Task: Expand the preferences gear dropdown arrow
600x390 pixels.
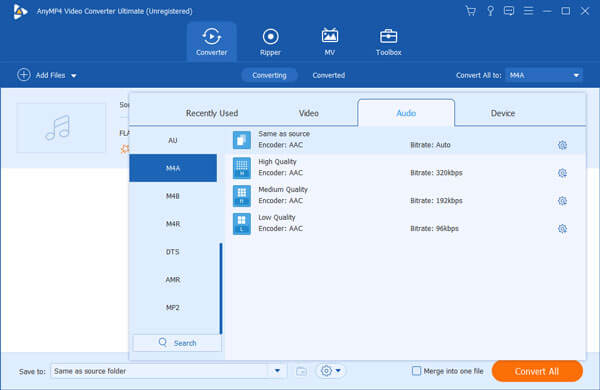Action: (x=338, y=370)
